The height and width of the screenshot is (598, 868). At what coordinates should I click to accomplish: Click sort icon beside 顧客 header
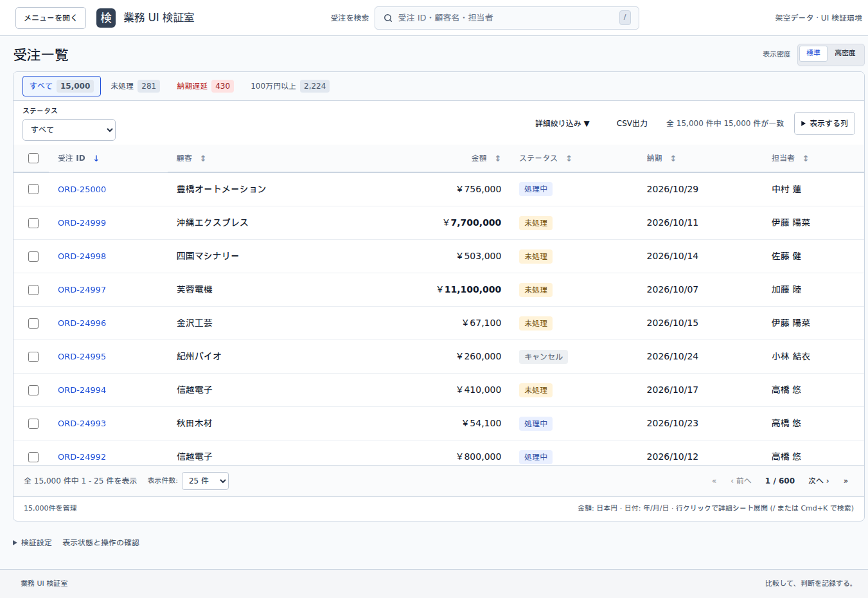click(x=203, y=158)
